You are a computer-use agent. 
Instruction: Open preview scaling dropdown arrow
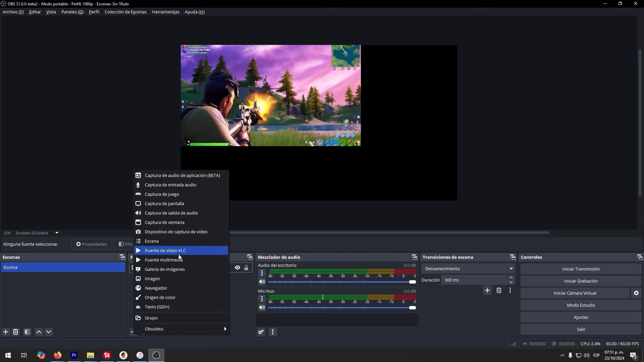coord(57,233)
